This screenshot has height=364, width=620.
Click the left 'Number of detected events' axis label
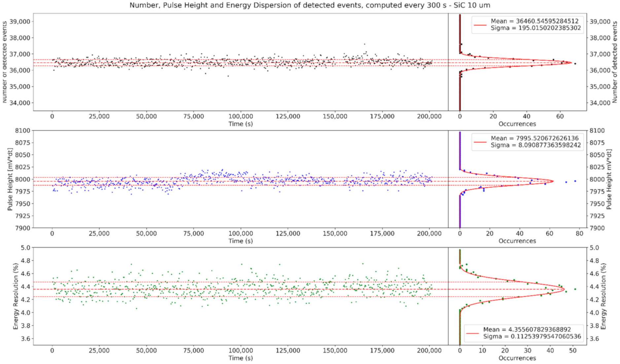5,62
